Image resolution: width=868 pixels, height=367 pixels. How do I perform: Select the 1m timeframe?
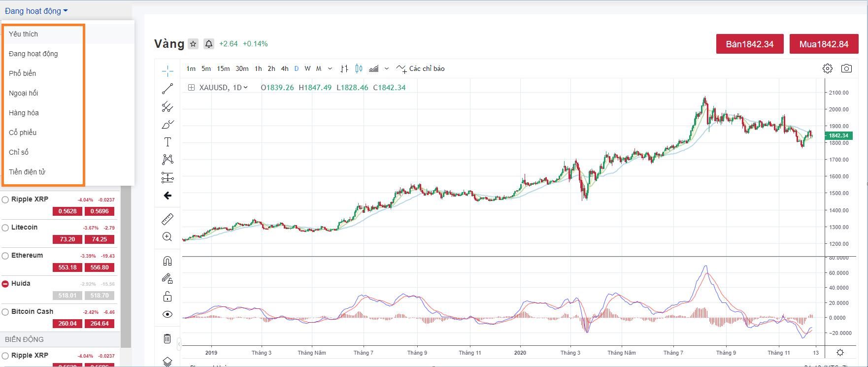coord(191,68)
